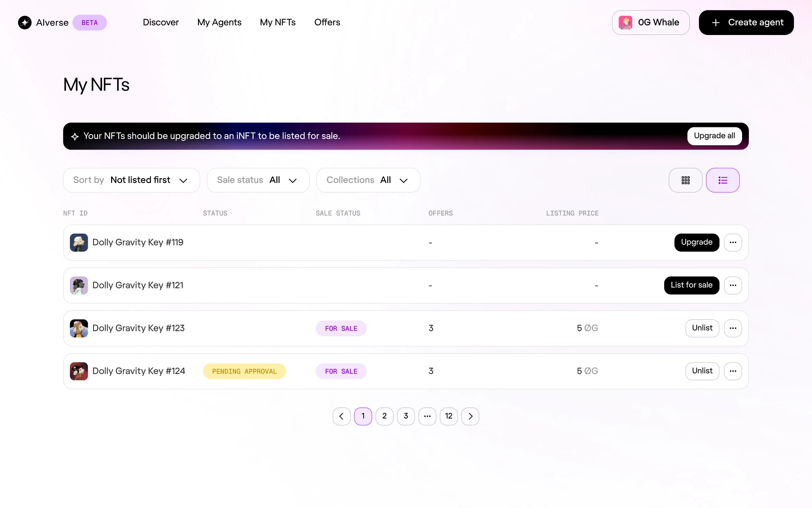This screenshot has width=812, height=508.
Task: Open Dolly Gravity Key #124 thumbnail
Action: pyautogui.click(x=79, y=371)
